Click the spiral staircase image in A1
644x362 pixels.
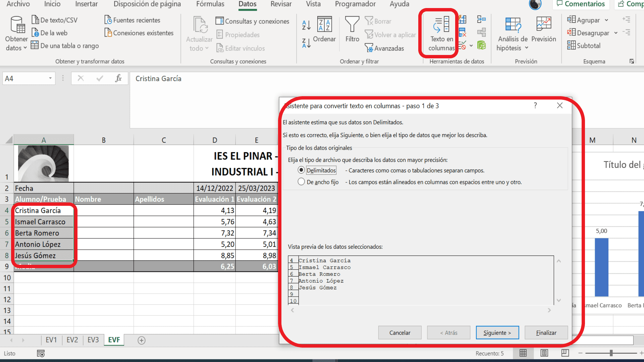click(x=43, y=164)
